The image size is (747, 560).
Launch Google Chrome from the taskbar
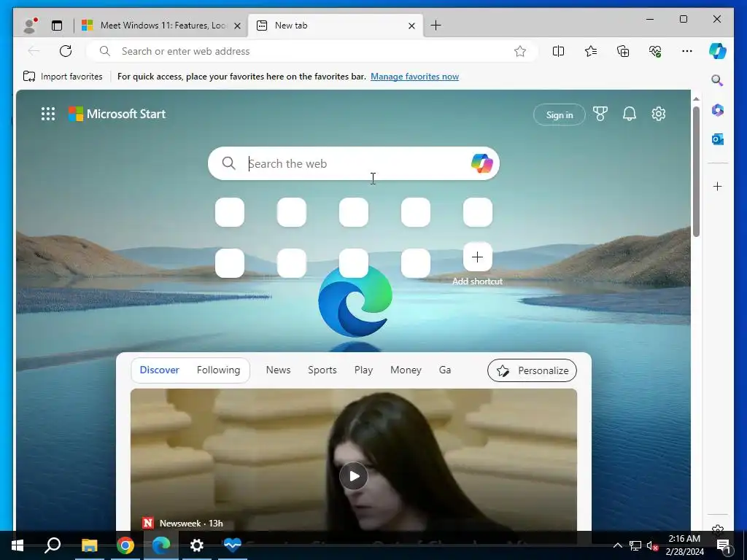(x=125, y=545)
